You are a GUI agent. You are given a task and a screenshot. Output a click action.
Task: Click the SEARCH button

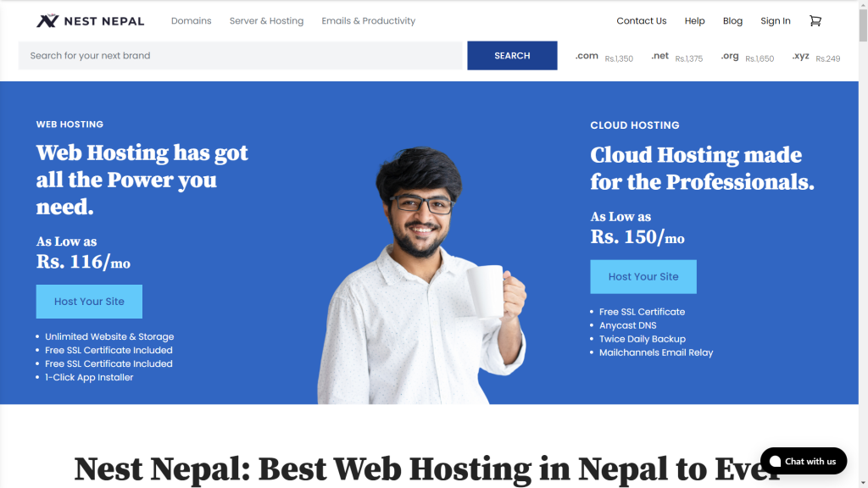click(x=512, y=55)
